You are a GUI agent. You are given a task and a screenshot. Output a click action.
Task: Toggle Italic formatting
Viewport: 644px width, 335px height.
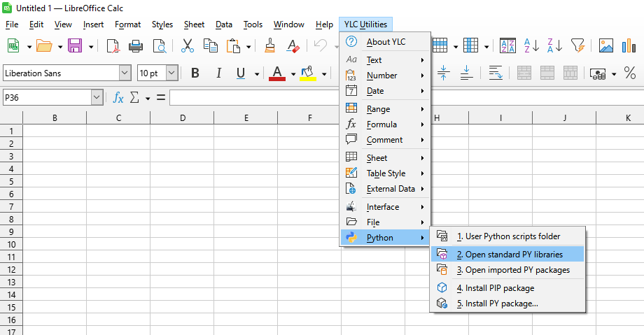point(218,73)
